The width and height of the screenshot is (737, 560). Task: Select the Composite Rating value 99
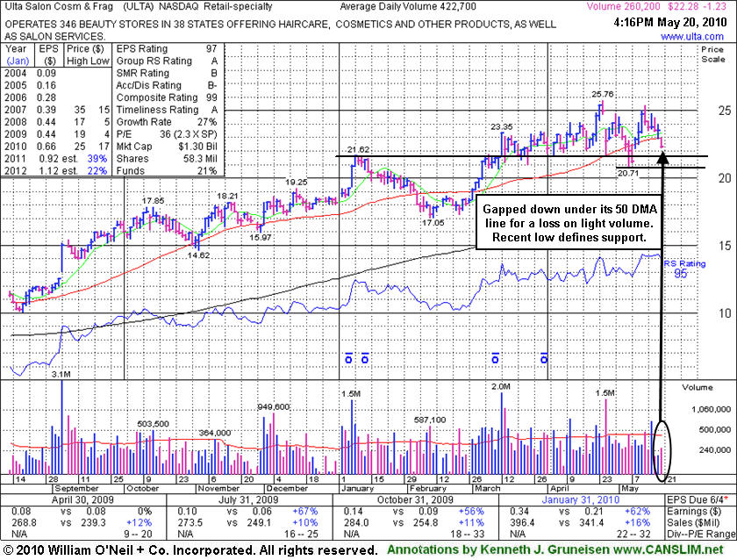pyautogui.click(x=211, y=97)
